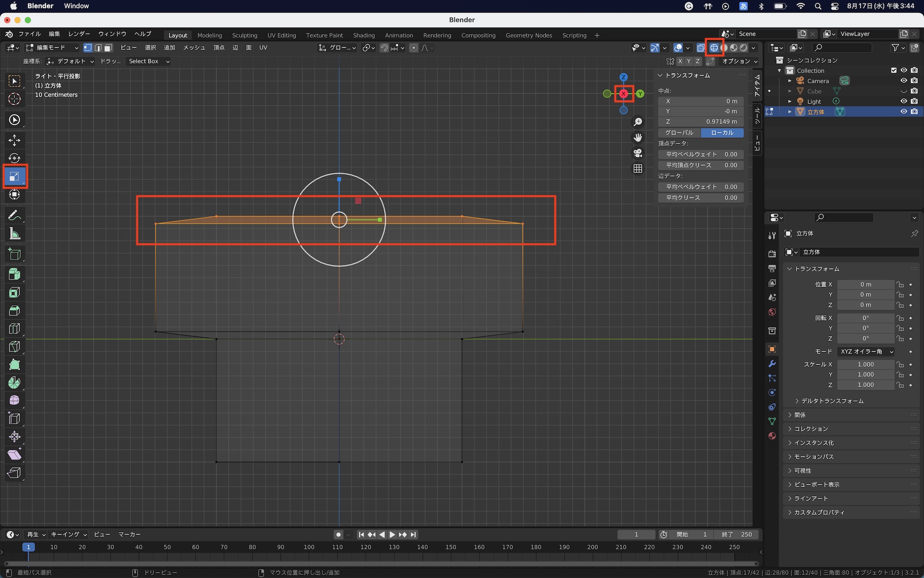The width and height of the screenshot is (924, 578).
Task: Open the メッシュ menu
Action: 194,48
